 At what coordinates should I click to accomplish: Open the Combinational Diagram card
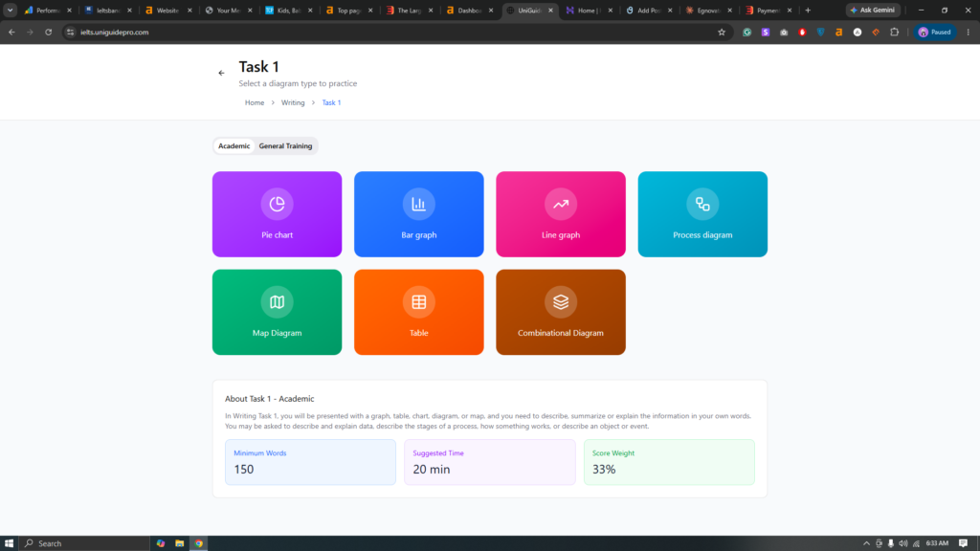point(561,313)
